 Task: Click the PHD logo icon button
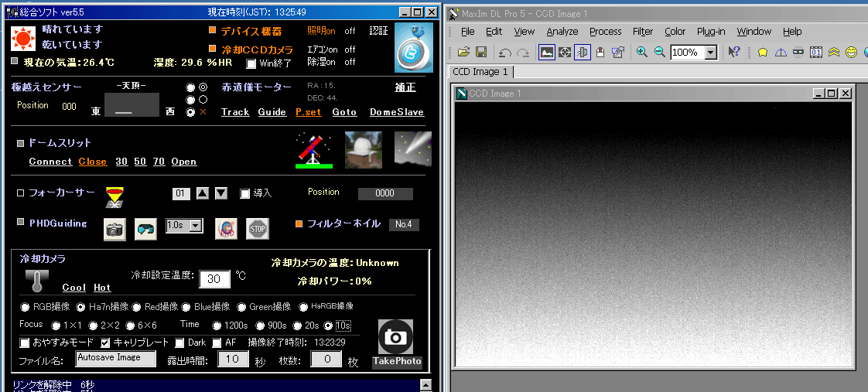227,228
